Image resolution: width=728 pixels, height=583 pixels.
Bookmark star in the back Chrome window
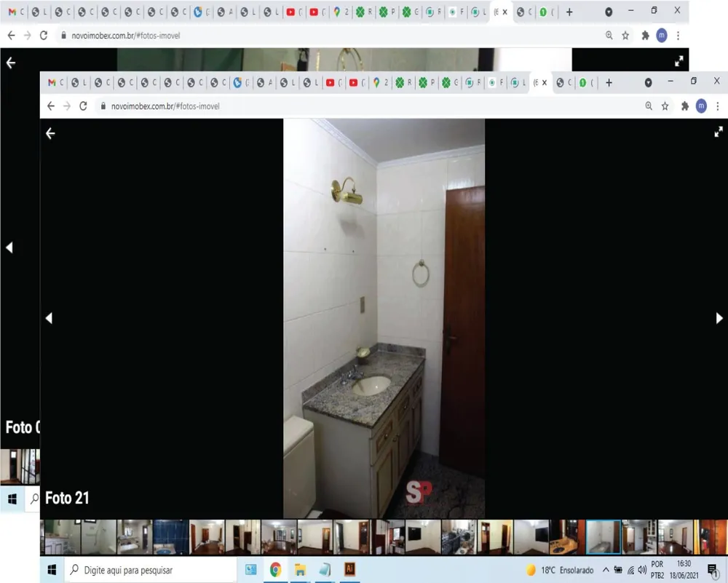coord(625,35)
